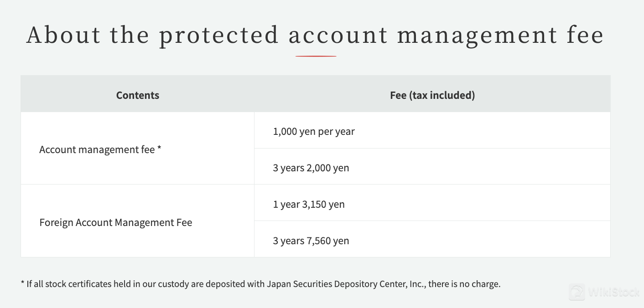Click the Fee (tax included) column header

point(432,95)
